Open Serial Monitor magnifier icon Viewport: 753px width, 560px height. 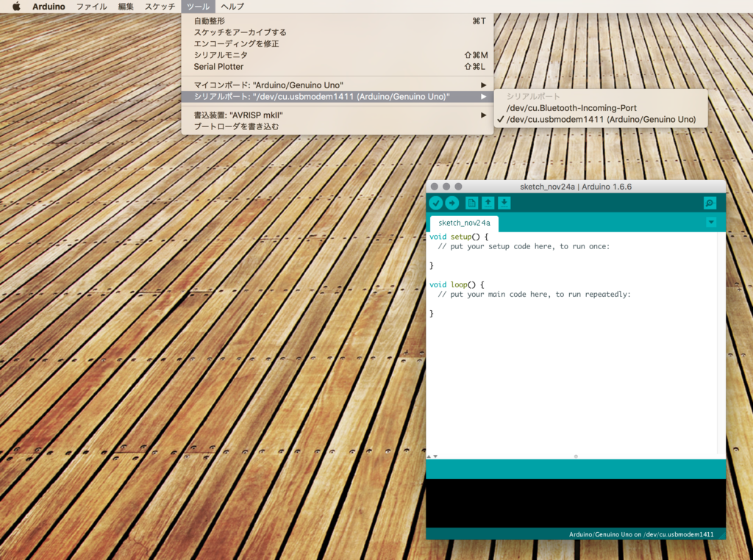pyautogui.click(x=710, y=203)
